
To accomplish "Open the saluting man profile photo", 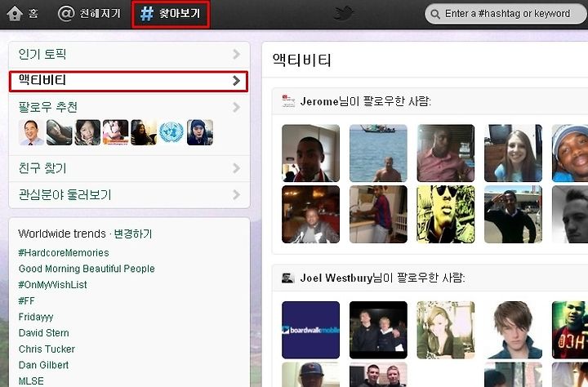I will click(x=513, y=214).
